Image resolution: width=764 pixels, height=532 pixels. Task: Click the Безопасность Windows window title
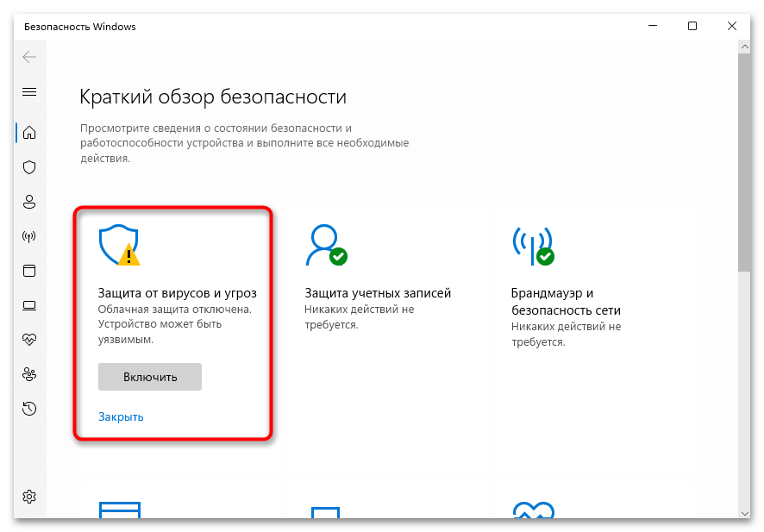[80, 27]
